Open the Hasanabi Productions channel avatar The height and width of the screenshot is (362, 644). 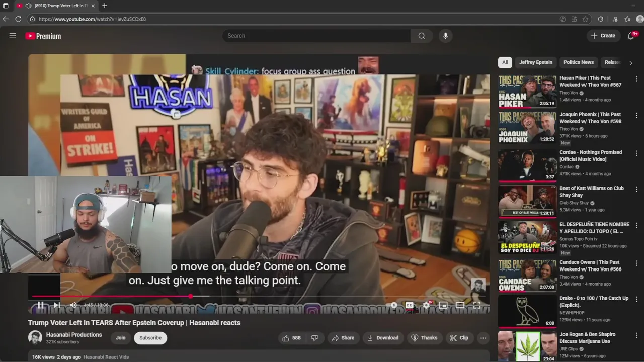pyautogui.click(x=35, y=338)
